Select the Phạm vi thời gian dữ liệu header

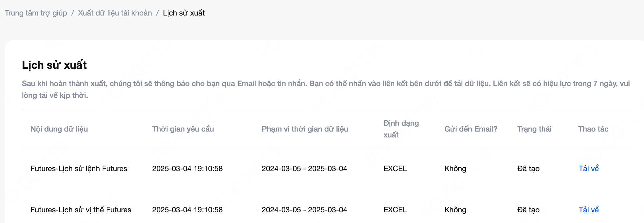point(305,129)
